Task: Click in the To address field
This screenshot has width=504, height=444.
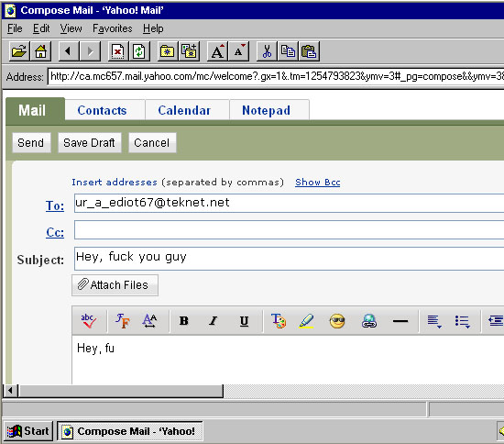Action: pyautogui.click(x=289, y=203)
